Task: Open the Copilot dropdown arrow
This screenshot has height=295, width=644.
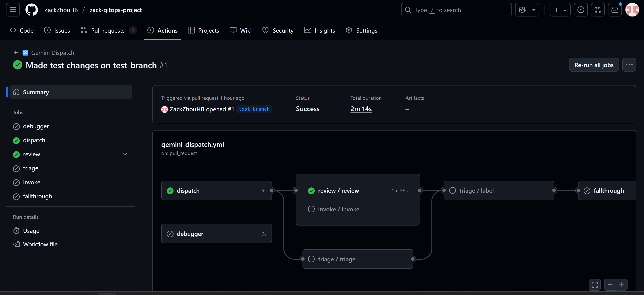Action: coord(534,10)
